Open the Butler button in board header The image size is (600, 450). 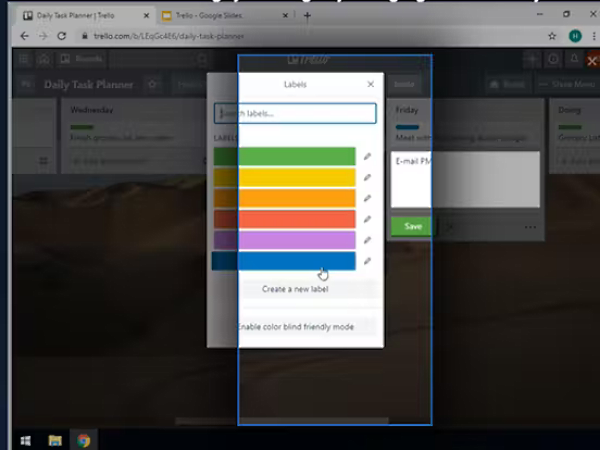[507, 84]
